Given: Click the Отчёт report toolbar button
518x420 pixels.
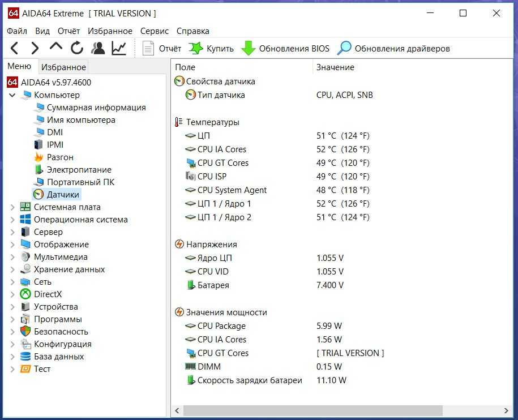Looking at the screenshot, I should pyautogui.click(x=162, y=49).
